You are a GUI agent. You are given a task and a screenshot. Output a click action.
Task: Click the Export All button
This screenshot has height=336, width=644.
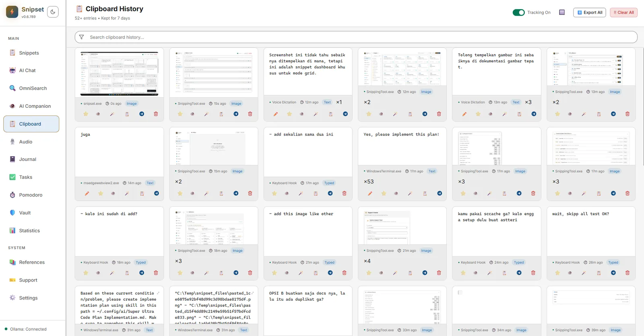tap(590, 12)
